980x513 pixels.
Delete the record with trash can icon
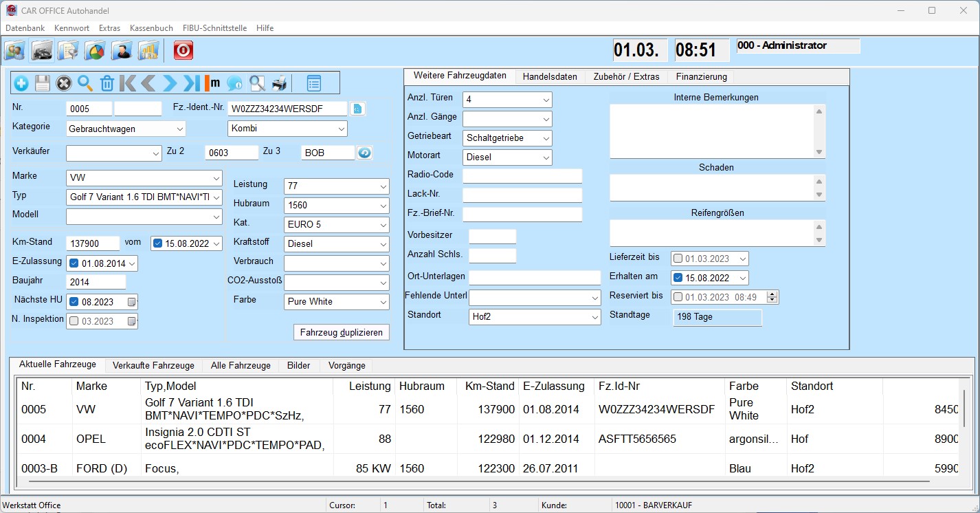(x=107, y=84)
